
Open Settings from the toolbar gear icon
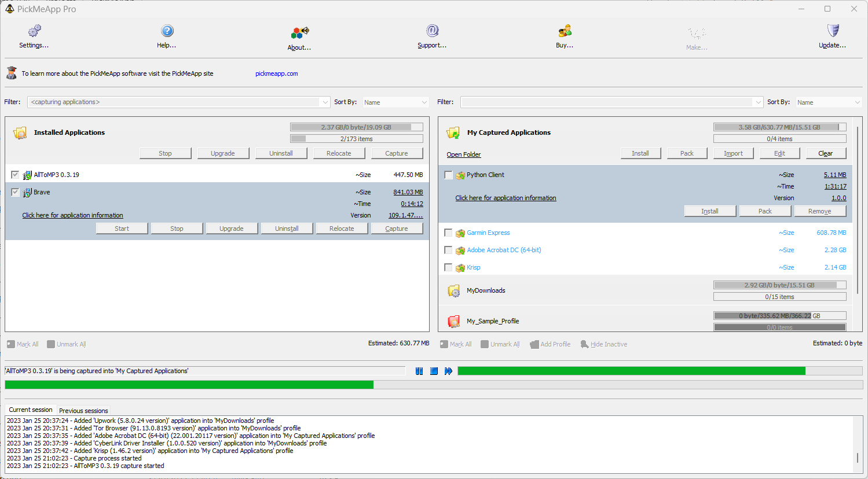click(34, 31)
